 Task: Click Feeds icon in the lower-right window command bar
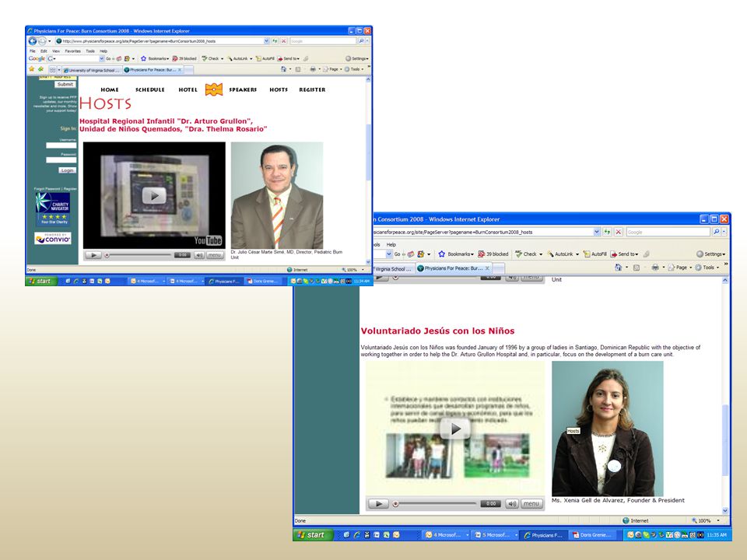coord(636,267)
